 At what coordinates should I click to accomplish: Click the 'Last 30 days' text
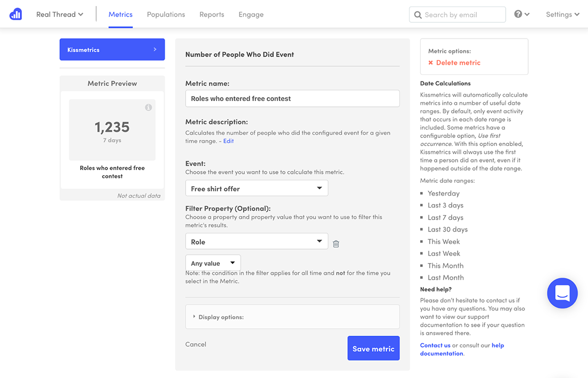click(x=448, y=229)
